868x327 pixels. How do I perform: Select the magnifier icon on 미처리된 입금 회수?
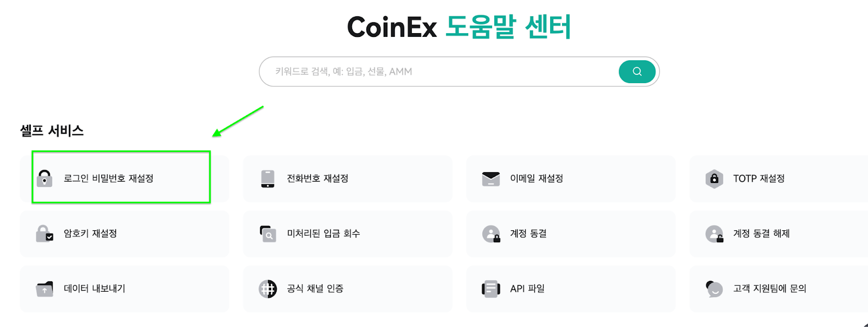coord(267,234)
